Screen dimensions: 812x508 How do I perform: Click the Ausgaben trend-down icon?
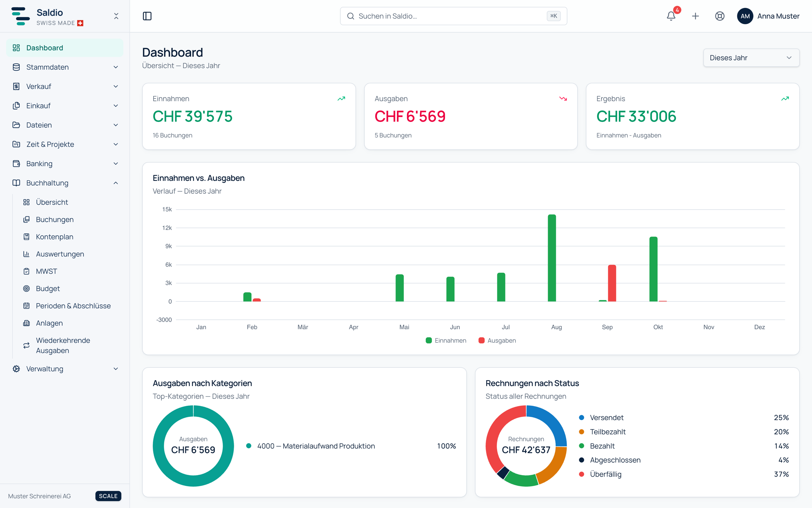click(x=563, y=99)
